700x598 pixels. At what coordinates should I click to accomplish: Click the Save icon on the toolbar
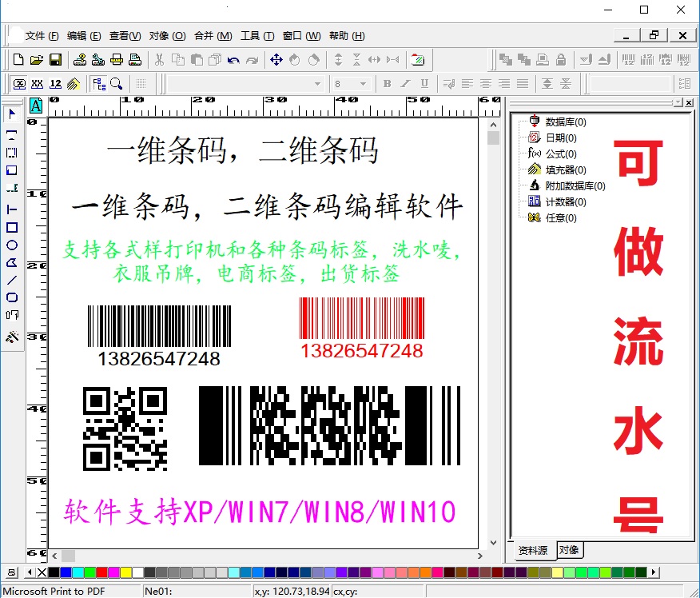(x=54, y=59)
